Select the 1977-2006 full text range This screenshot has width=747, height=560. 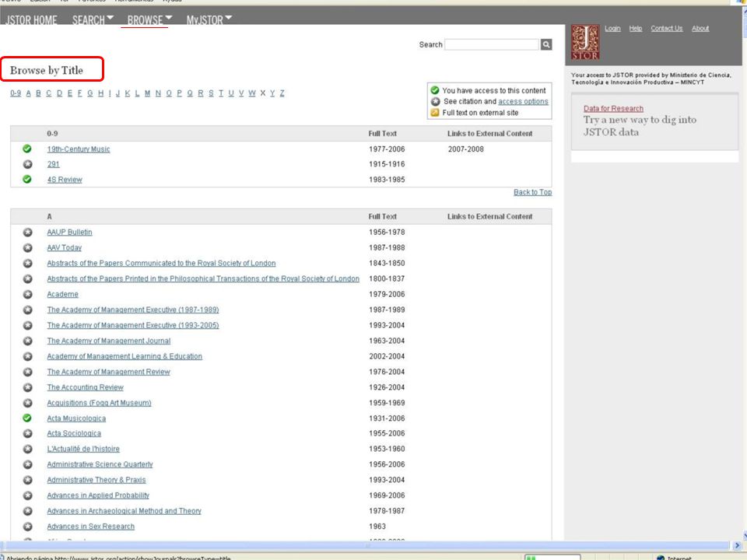pyautogui.click(x=387, y=149)
